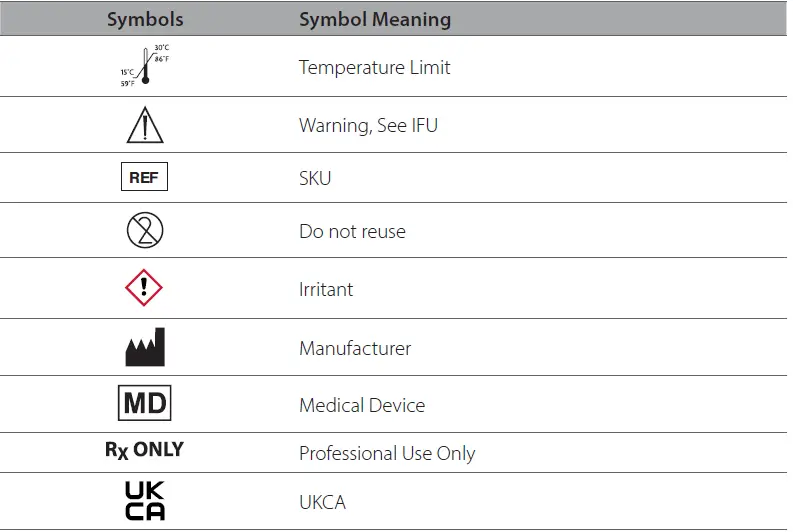The image size is (793, 532).
Task: Click the do not reuse symbol
Action: point(145,231)
